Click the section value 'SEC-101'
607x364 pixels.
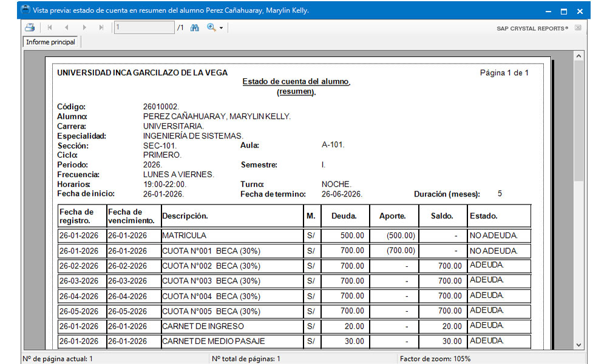tap(160, 146)
